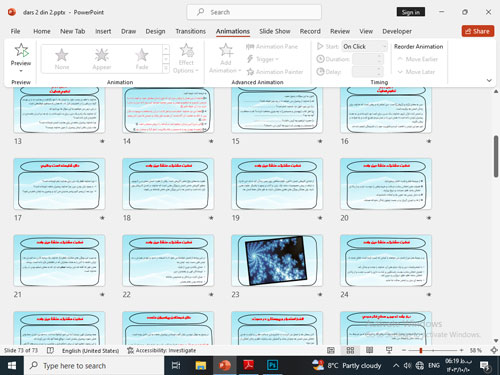
Task: Select slide 23 fractal image thumbnail
Action: click(x=277, y=261)
